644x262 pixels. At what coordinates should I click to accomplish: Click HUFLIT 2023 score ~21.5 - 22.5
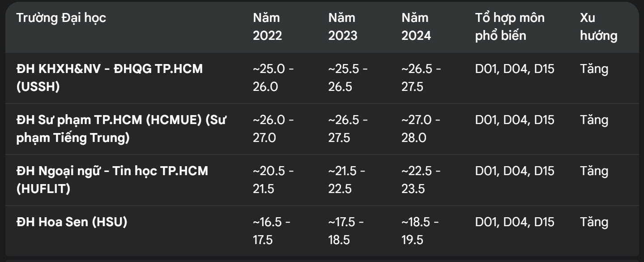(347, 180)
